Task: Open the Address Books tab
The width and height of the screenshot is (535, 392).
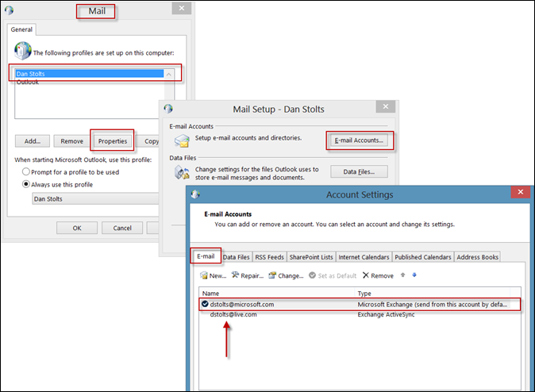Action: pyautogui.click(x=477, y=257)
